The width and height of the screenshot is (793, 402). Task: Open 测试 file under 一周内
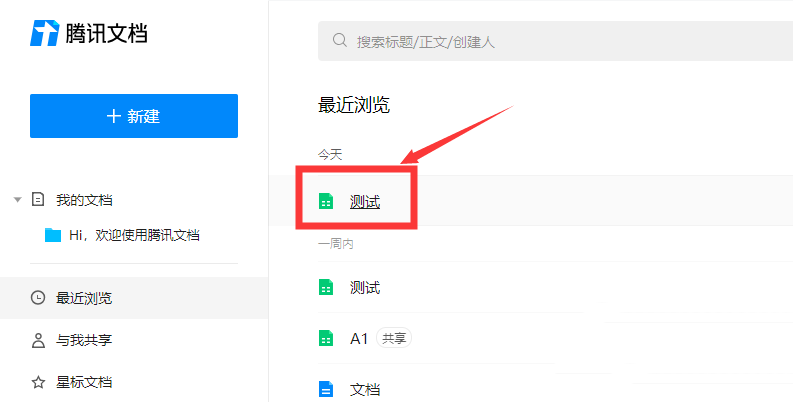(x=365, y=288)
